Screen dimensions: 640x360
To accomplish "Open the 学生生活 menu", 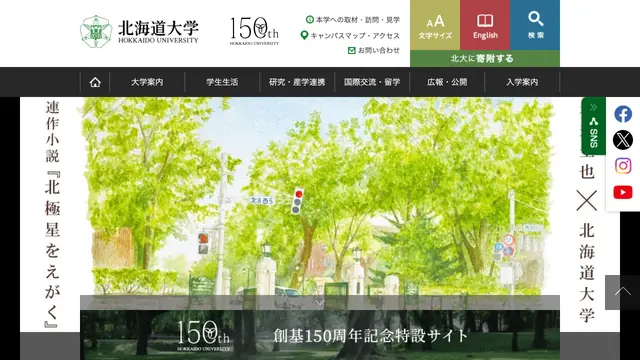I will pyautogui.click(x=222, y=82).
